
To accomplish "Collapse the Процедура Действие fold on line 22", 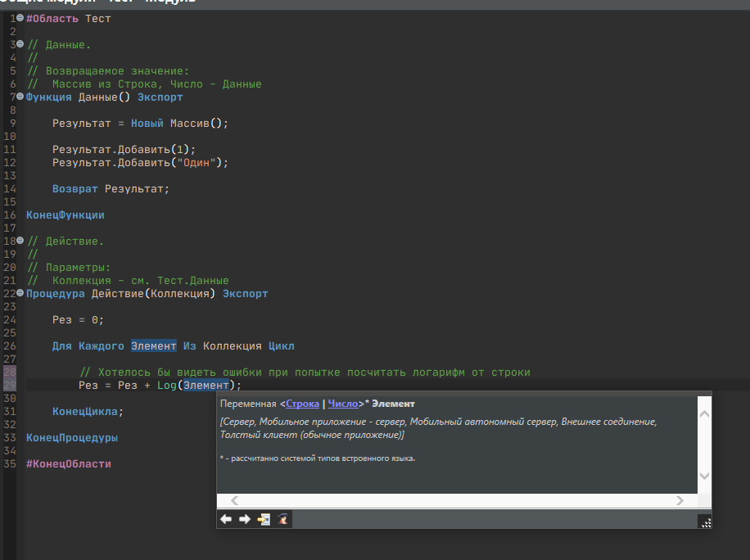I will pos(20,292).
